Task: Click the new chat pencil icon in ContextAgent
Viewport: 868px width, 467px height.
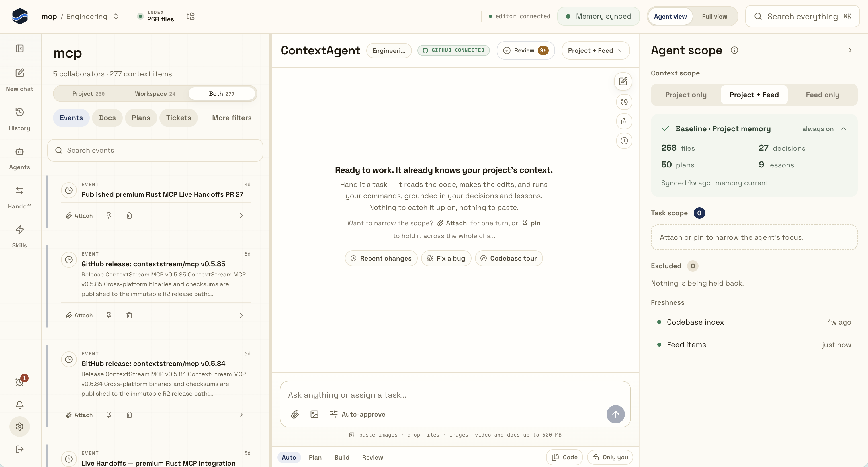Action: (623, 81)
